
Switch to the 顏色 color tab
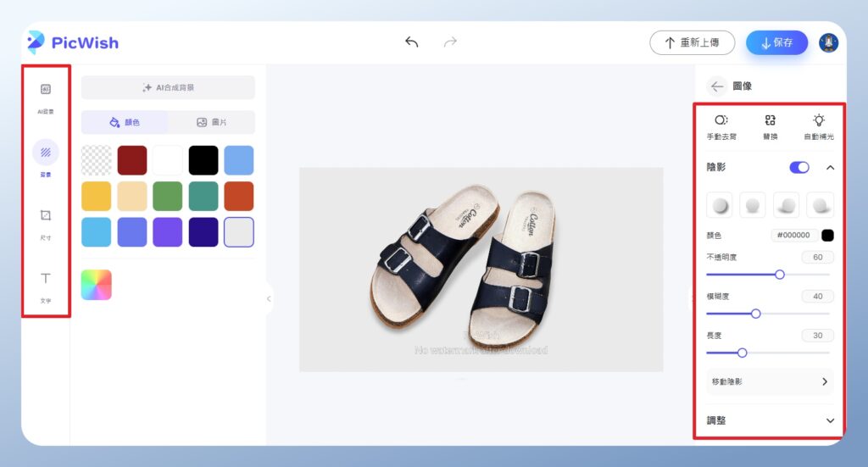(125, 122)
